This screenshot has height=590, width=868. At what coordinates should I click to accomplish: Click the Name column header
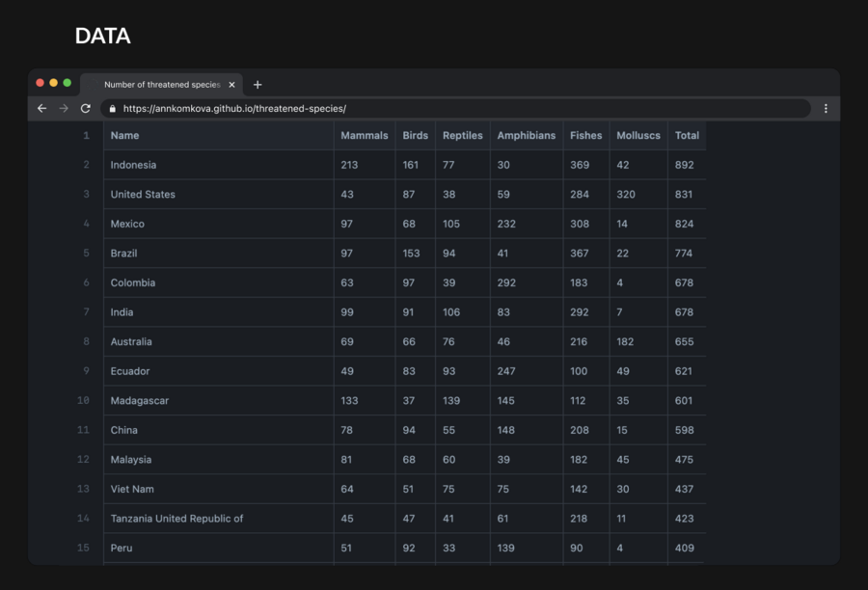point(125,136)
